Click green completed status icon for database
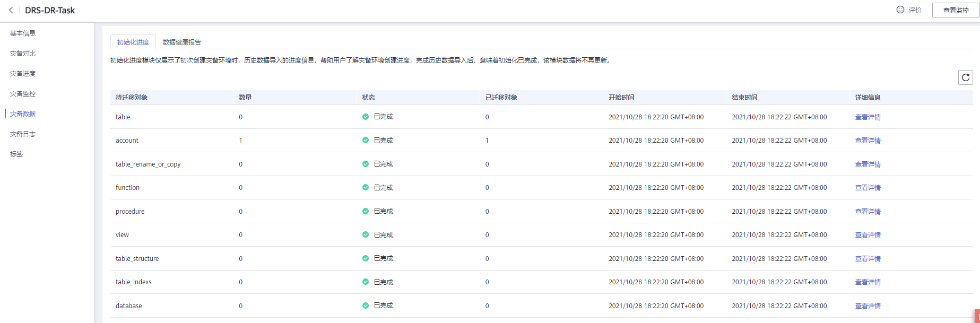980x323 pixels. pyautogui.click(x=366, y=305)
